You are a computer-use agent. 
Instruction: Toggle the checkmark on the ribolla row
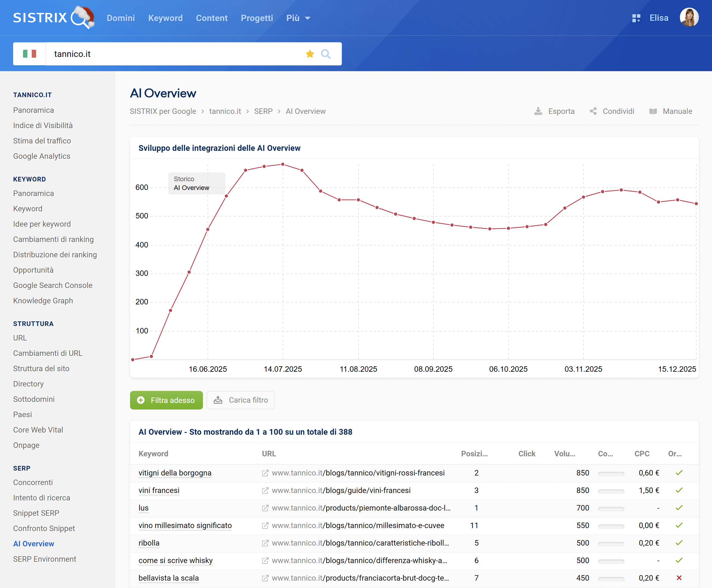coord(679,543)
